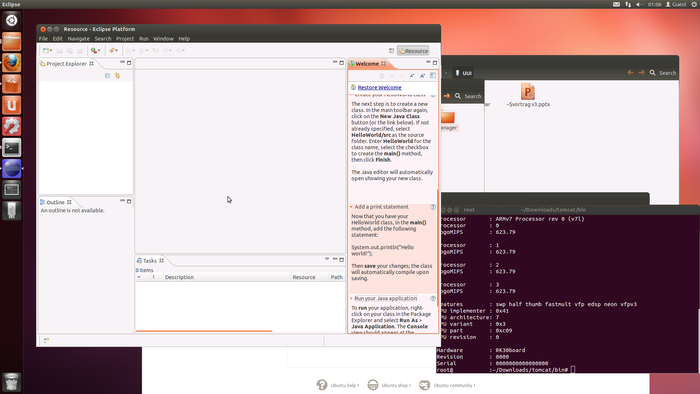
Task: Maximize the Project Explorer view
Action: pyautogui.click(x=129, y=62)
